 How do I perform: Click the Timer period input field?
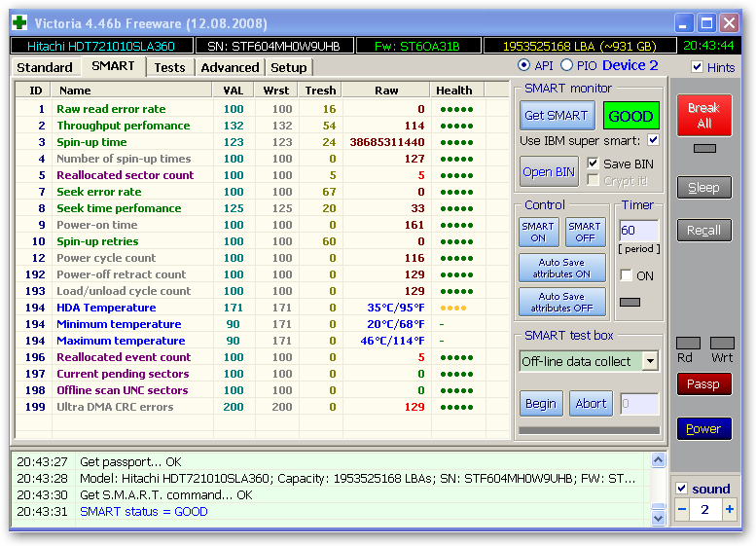click(638, 231)
